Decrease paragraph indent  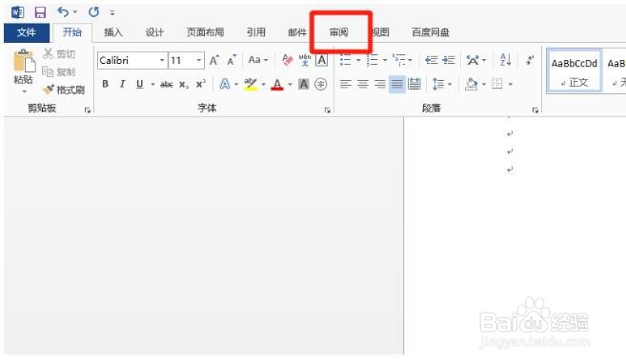click(432, 60)
